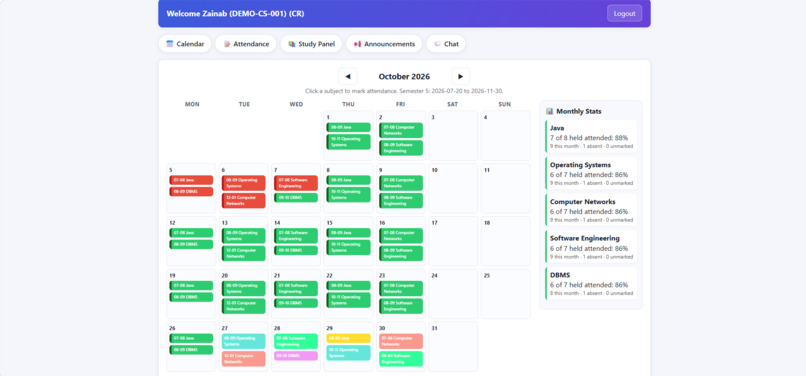The height and width of the screenshot is (376, 806).
Task: Select the DBMS class on October 7
Action: 296,198
